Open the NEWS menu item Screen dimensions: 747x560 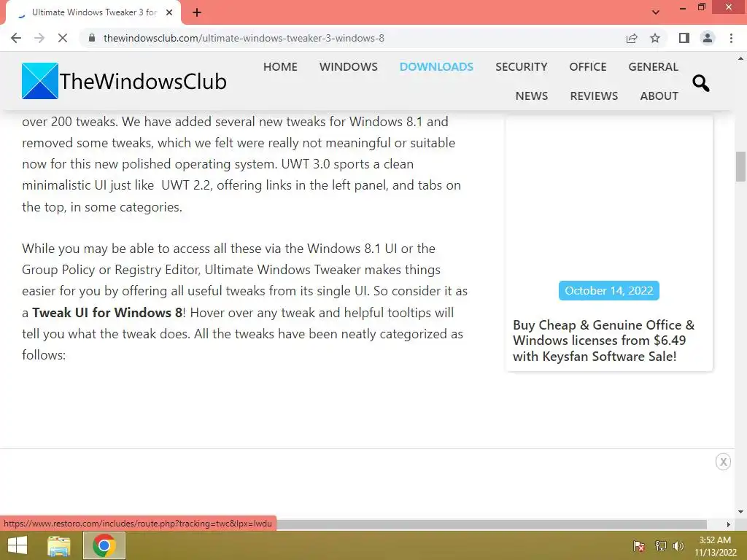(x=532, y=96)
